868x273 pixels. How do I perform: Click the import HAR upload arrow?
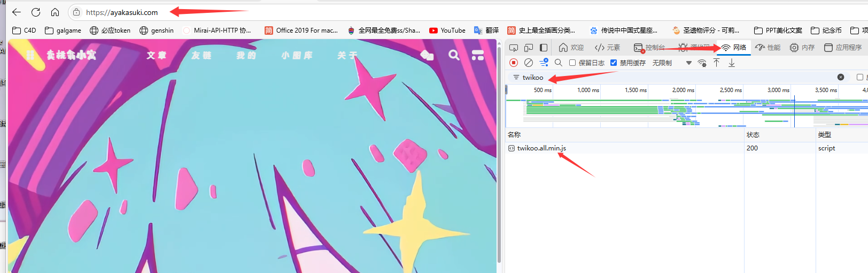click(x=717, y=63)
